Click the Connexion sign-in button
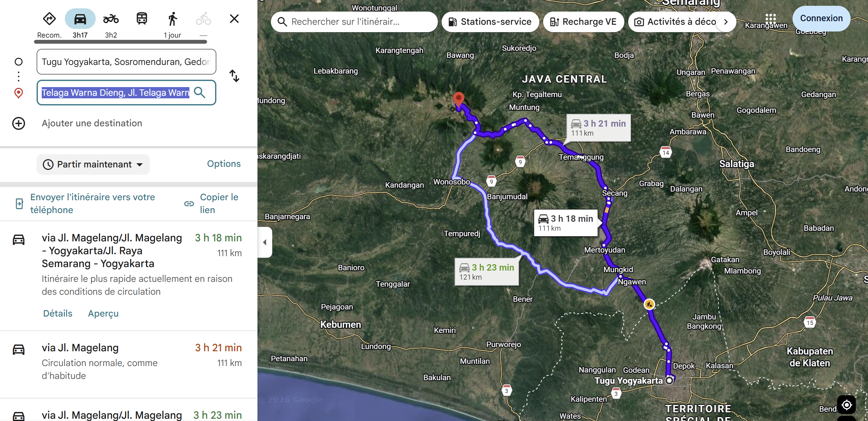The width and height of the screenshot is (868, 421). coord(821,19)
